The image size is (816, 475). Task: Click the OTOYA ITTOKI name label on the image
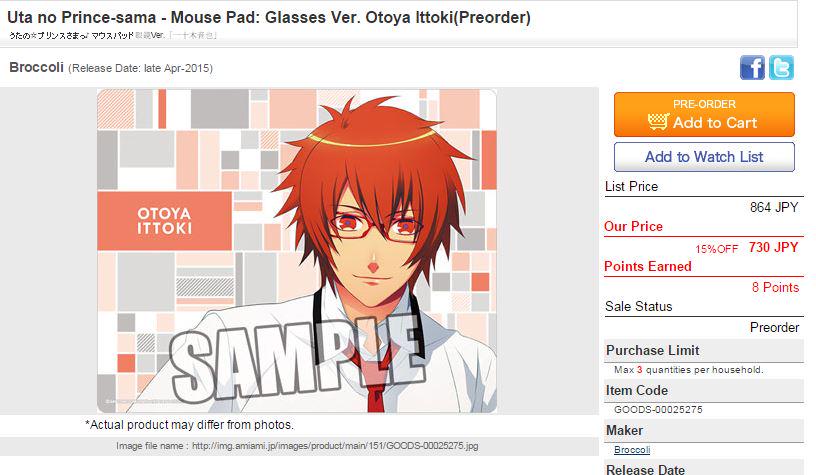coord(164,221)
